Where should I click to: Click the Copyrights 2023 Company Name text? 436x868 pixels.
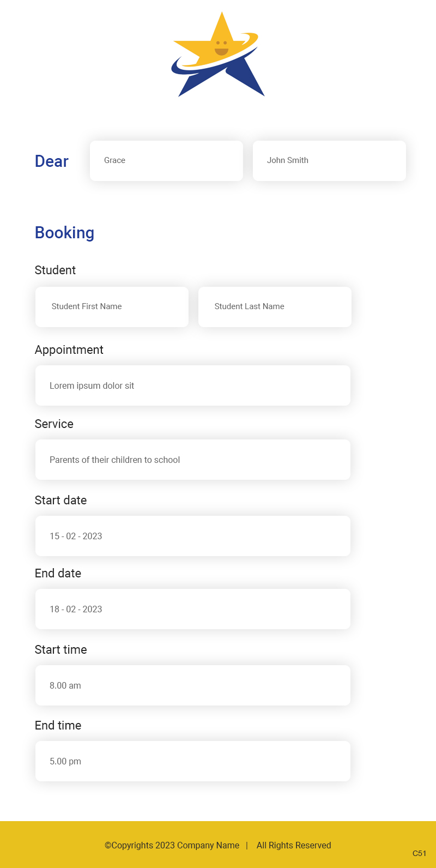pos(172,845)
